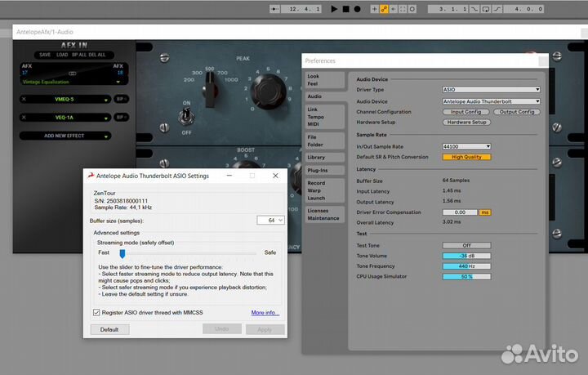The image size is (588, 375).
Task: Bypass the VEQ-1A effect via BP
Action: click(119, 117)
